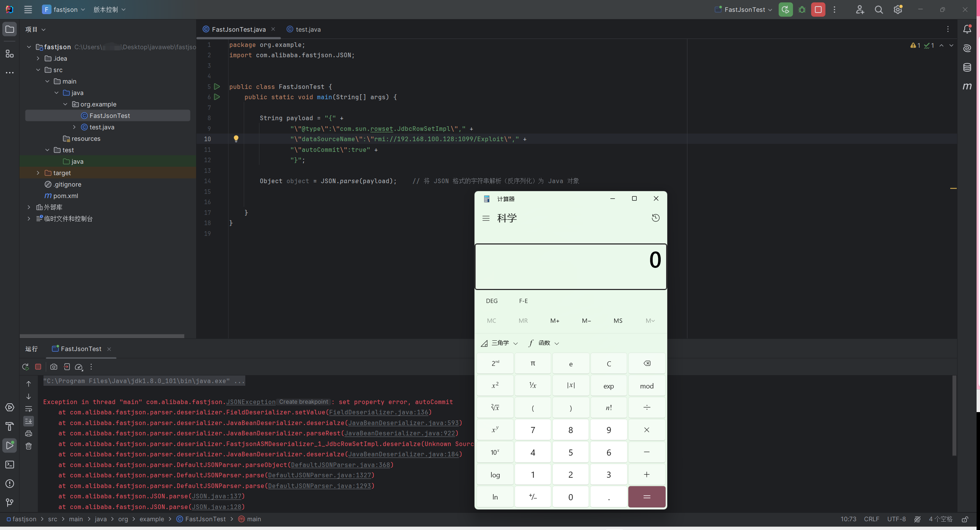Click the run gutter arrow beside class FastJsonTest
The width and height of the screenshot is (980, 530).
click(x=217, y=87)
